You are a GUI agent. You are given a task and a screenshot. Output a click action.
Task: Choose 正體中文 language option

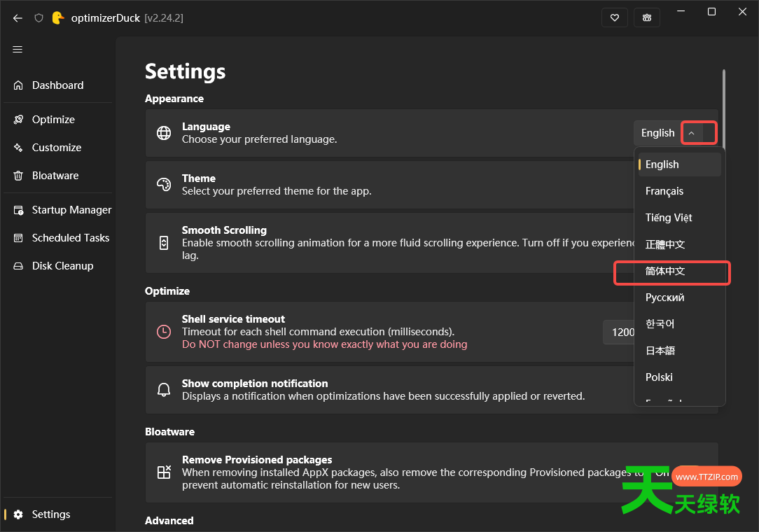point(680,244)
